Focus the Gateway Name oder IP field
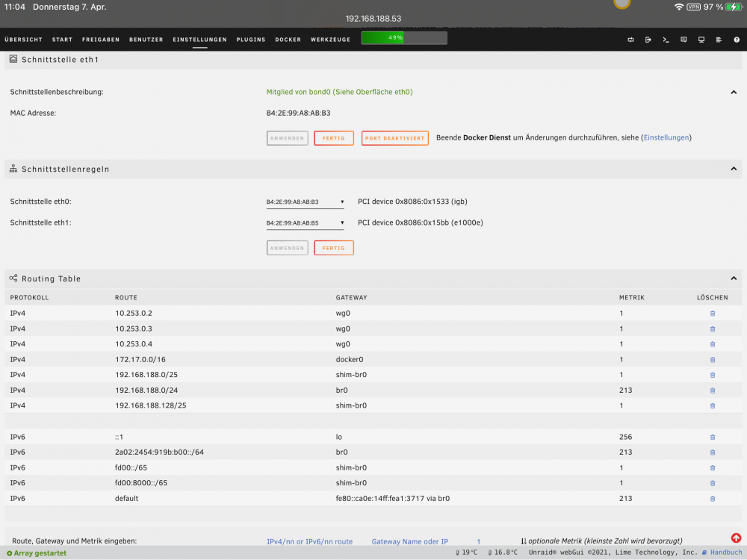 click(409, 541)
